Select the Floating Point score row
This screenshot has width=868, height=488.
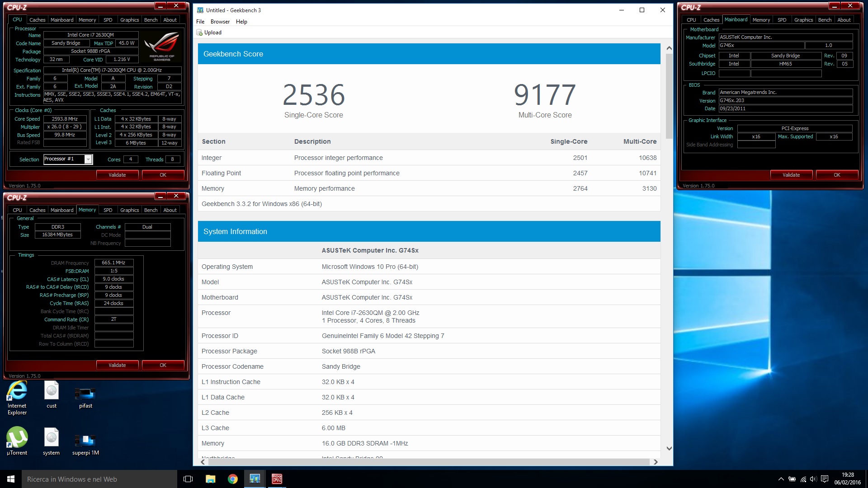(x=429, y=173)
